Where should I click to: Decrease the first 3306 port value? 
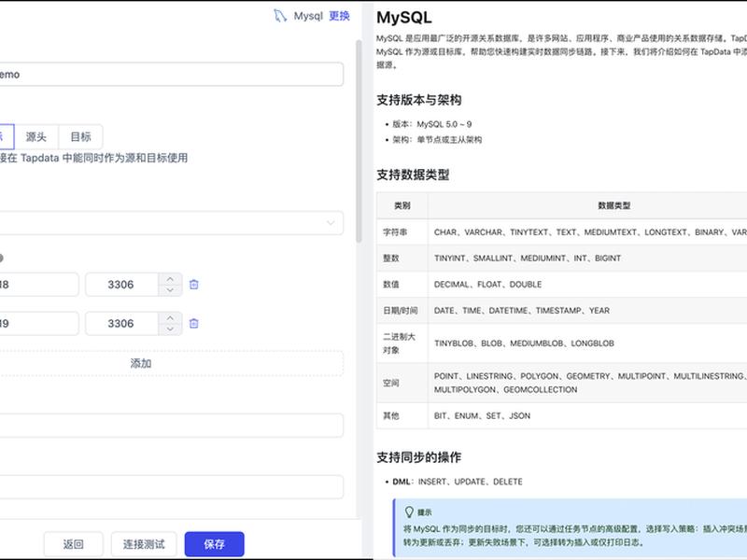[170, 290]
